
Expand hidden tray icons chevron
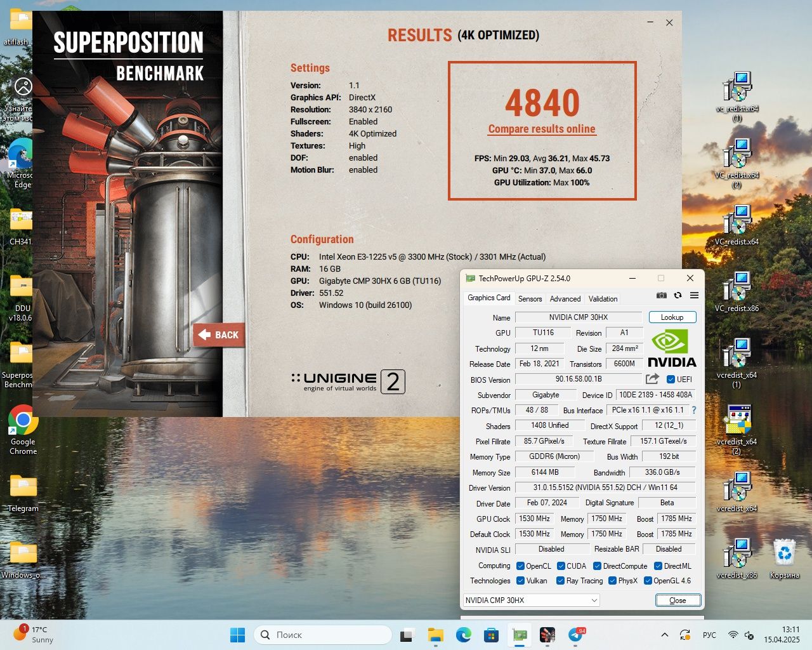(x=664, y=635)
